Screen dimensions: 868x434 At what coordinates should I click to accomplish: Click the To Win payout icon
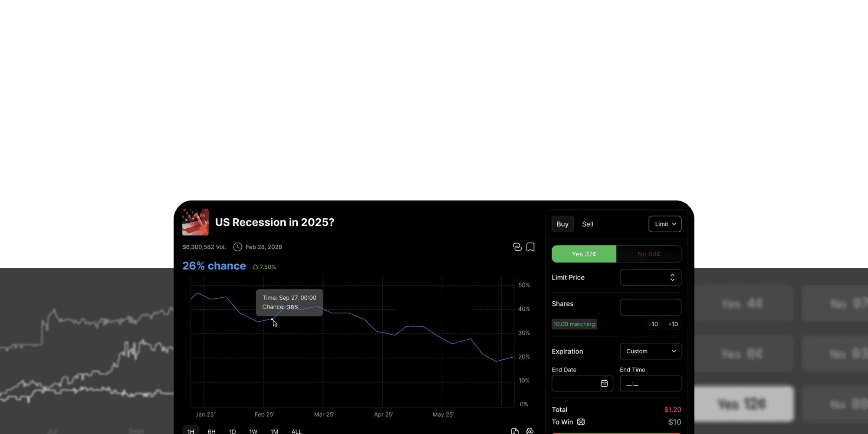(581, 422)
